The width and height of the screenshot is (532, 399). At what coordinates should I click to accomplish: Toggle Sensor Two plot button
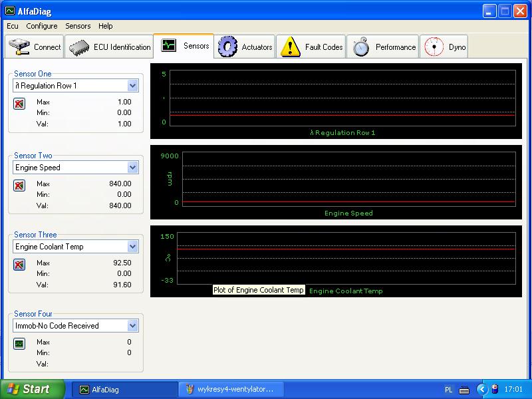(x=19, y=186)
